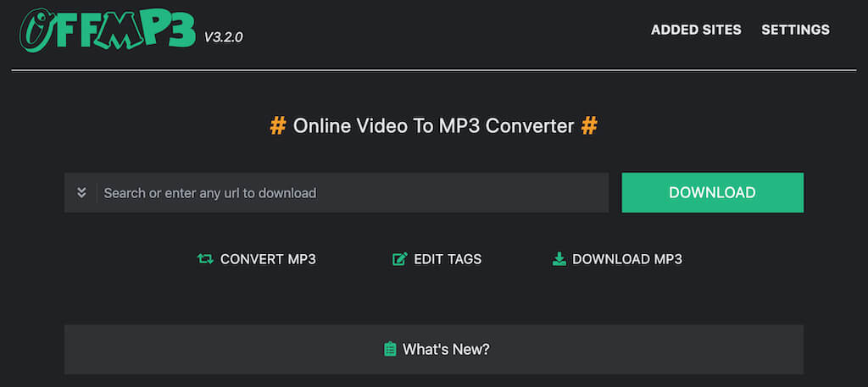Open the ADDED SITES page
The width and height of the screenshot is (868, 387).
coord(696,30)
